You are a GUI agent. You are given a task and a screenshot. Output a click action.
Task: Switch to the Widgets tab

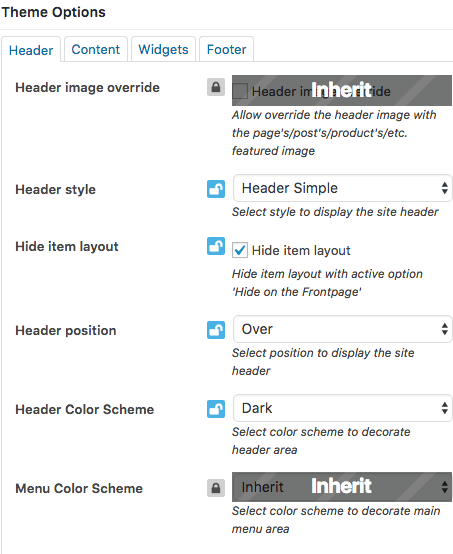coord(163,49)
